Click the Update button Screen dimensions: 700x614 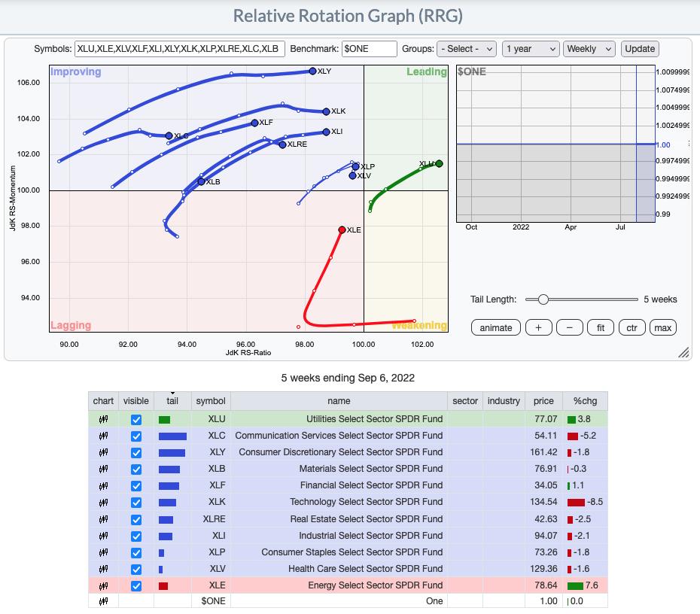coord(640,49)
